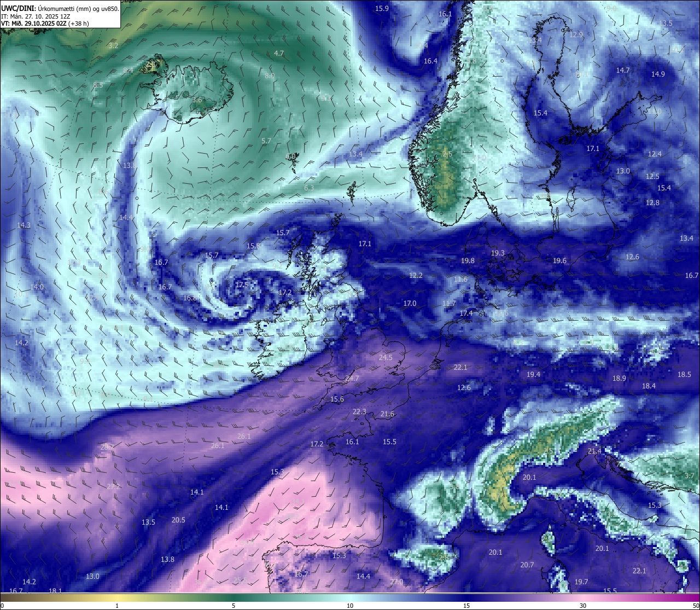Click the map value 12.4
Image resolution: width=700 pixels, height=610 pixels.
(x=655, y=154)
